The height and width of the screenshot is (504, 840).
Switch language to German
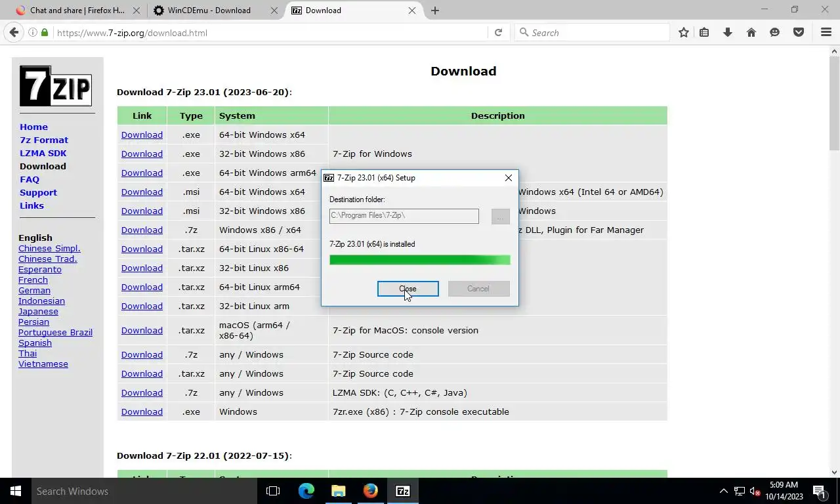click(34, 290)
